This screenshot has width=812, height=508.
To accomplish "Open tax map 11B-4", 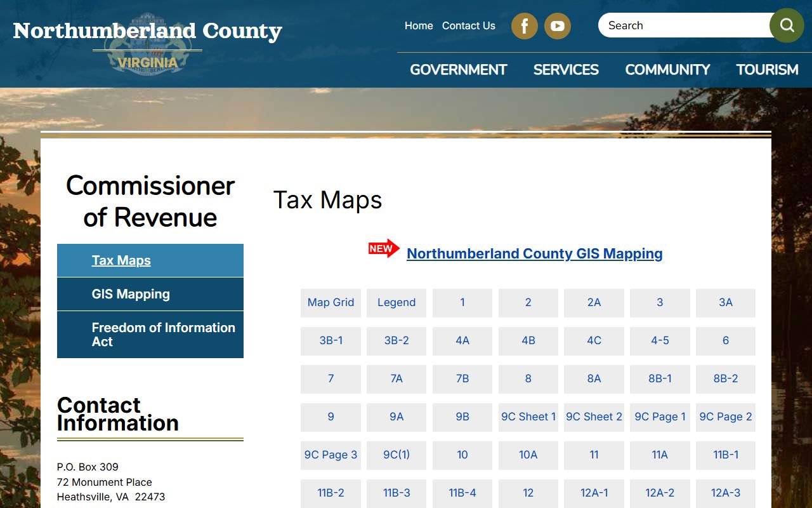I will [x=462, y=493].
